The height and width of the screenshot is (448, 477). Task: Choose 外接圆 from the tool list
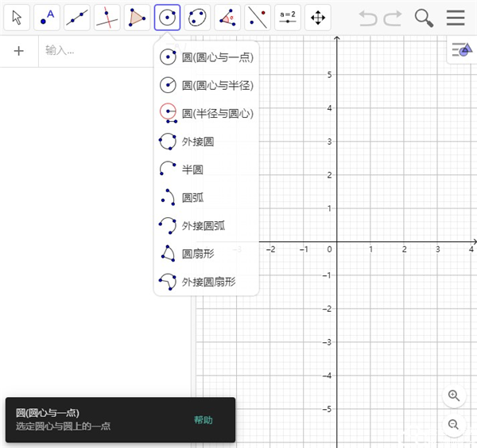[197, 142]
